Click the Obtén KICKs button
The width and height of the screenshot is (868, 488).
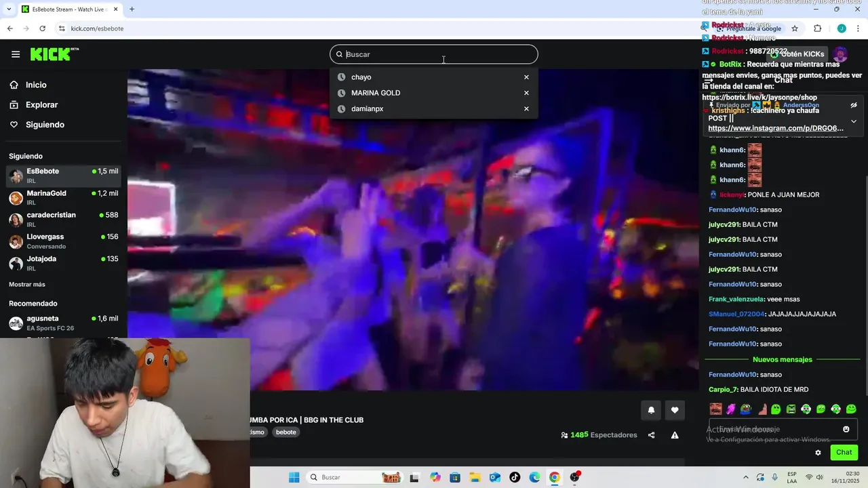797,54
